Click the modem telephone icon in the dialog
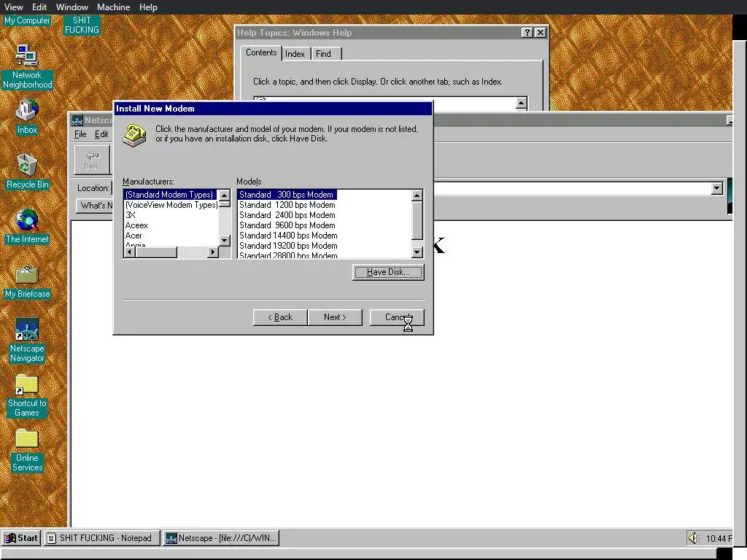The height and width of the screenshot is (560, 747). (134, 135)
